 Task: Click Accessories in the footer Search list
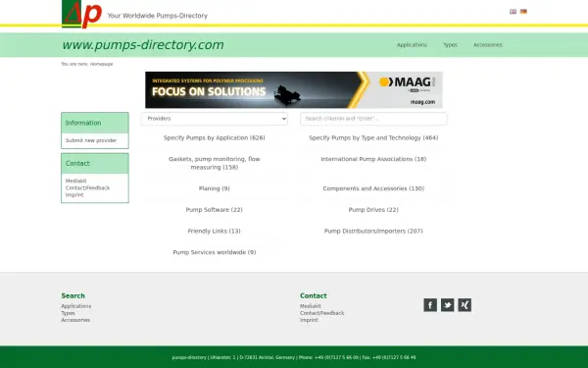75,320
